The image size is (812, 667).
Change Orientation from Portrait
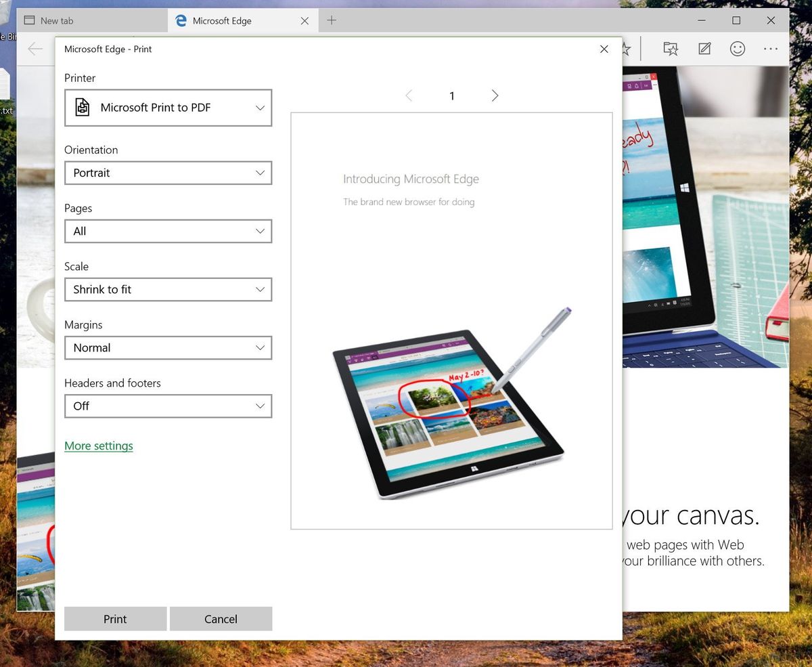click(x=168, y=173)
